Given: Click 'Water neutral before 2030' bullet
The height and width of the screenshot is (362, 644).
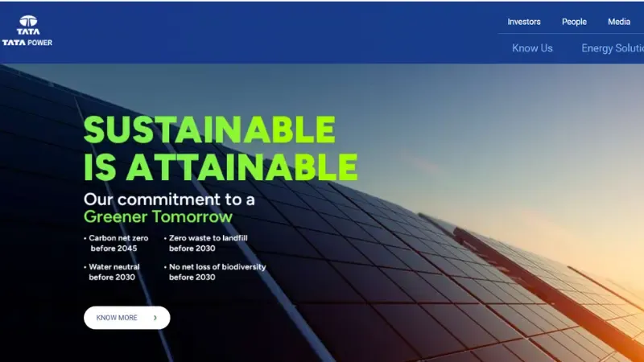Looking at the screenshot, I should coord(112,272).
